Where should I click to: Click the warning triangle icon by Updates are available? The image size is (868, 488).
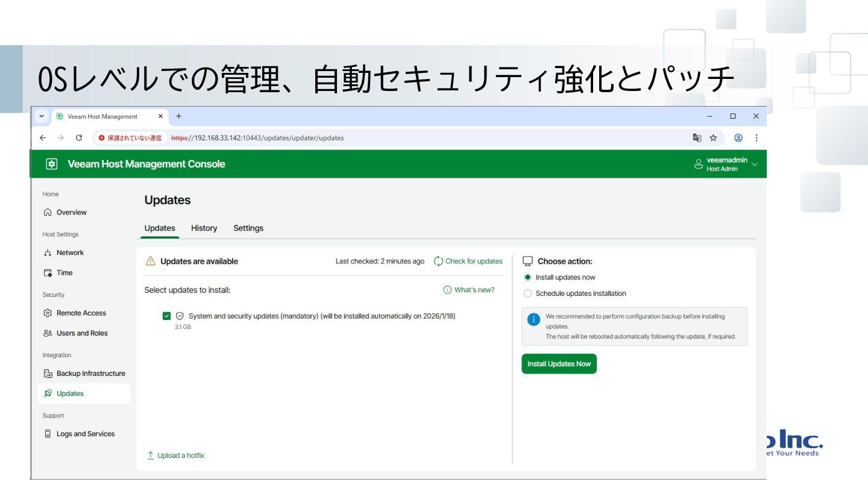click(151, 261)
